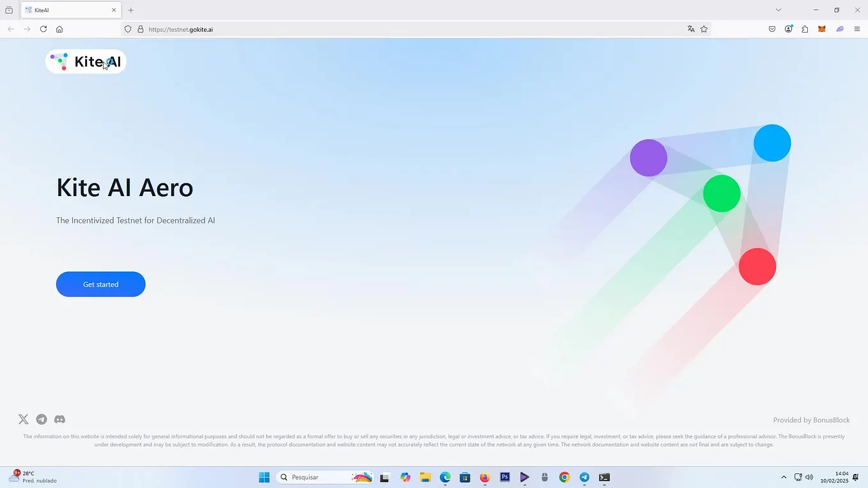Open Google Chrome from taskbar
Image resolution: width=868 pixels, height=488 pixels.
pos(564,477)
